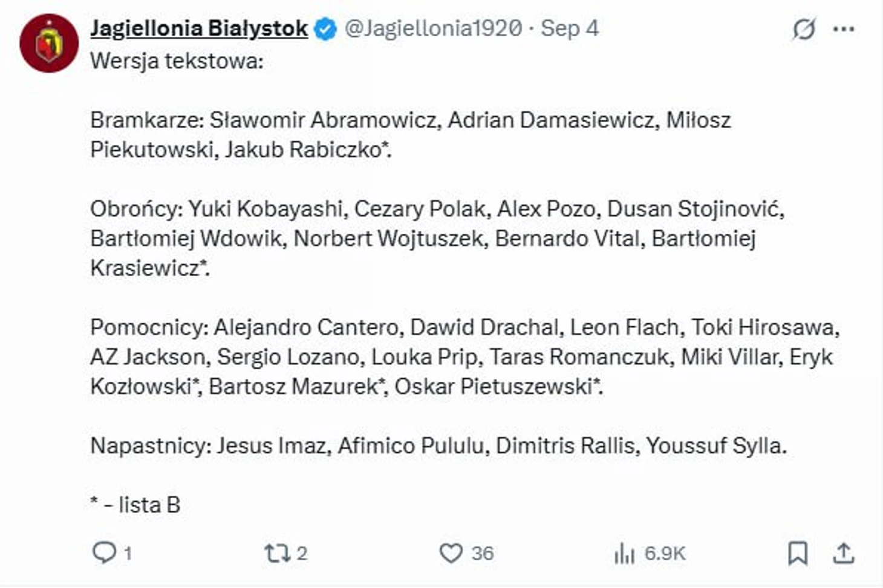Click the share upload arrow icon

[844, 552]
